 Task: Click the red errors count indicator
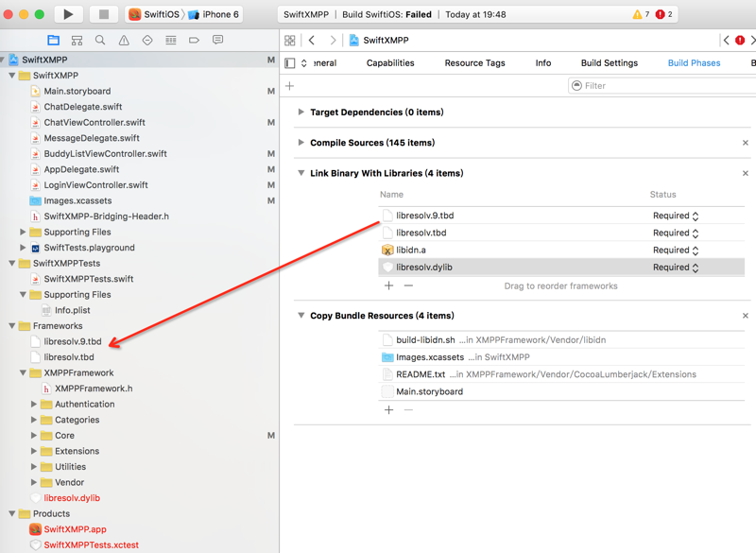coord(664,14)
